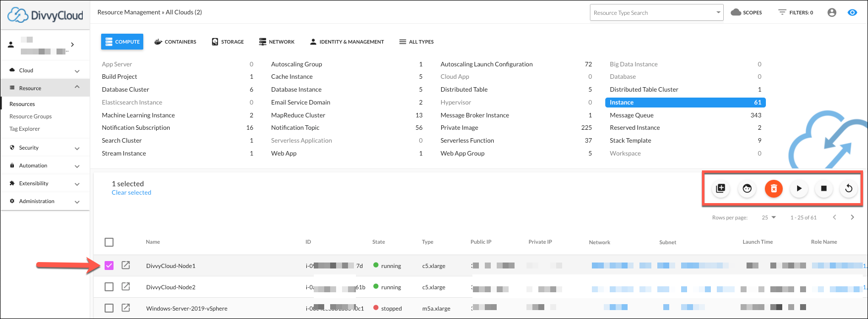Select the Notification Topic resource type
The width and height of the screenshot is (868, 319).
[x=295, y=127]
